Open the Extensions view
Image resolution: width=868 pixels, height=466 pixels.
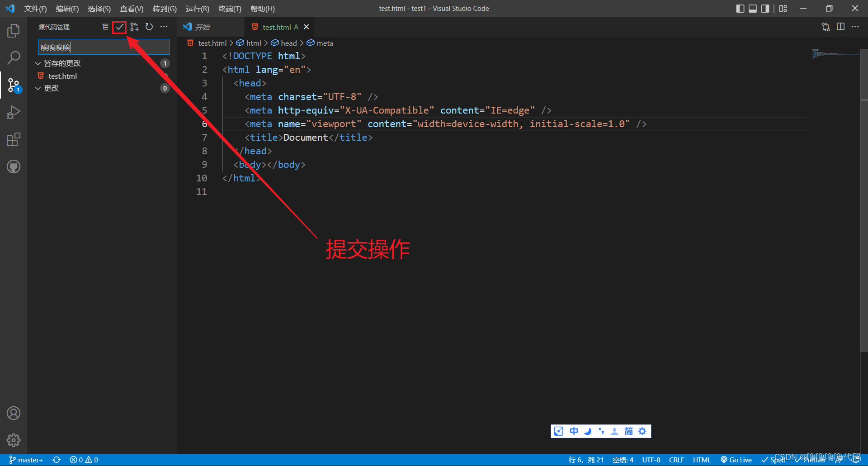14,139
